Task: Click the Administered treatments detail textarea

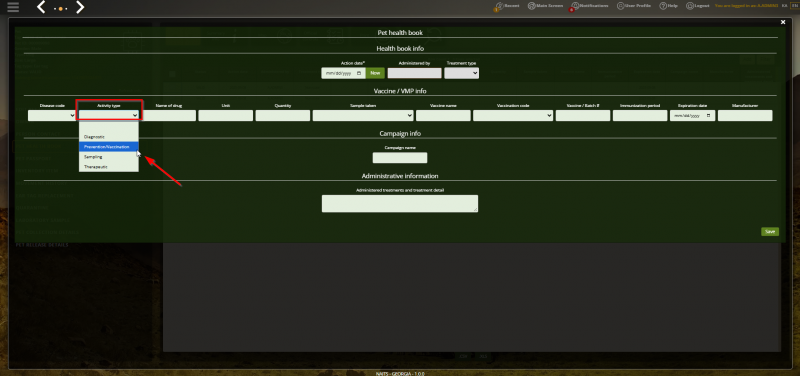Action: tap(399, 204)
